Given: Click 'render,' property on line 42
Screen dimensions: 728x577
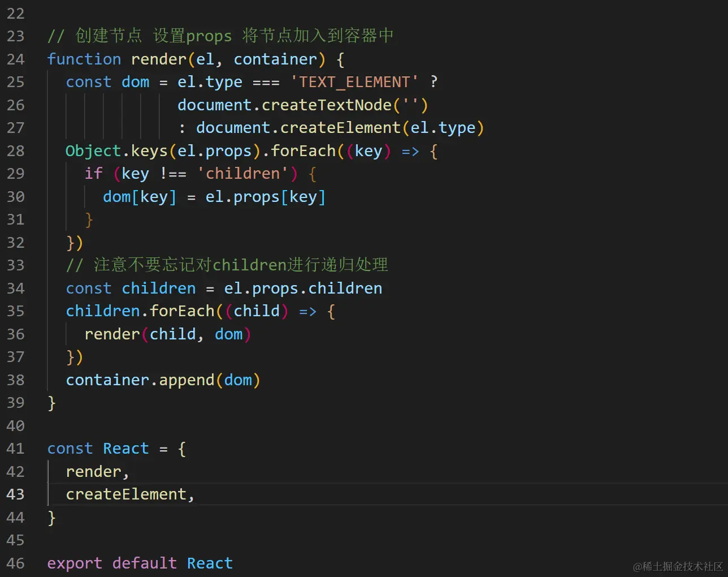Looking at the screenshot, I should tap(98, 472).
